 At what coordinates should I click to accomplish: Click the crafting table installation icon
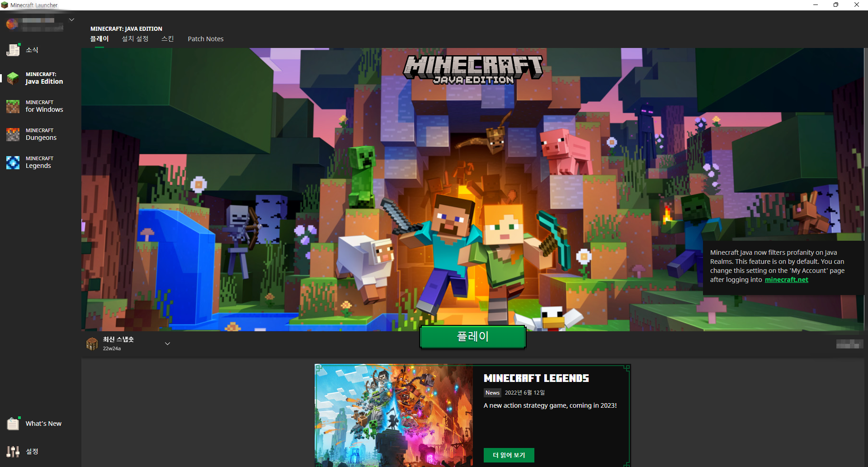tap(92, 344)
